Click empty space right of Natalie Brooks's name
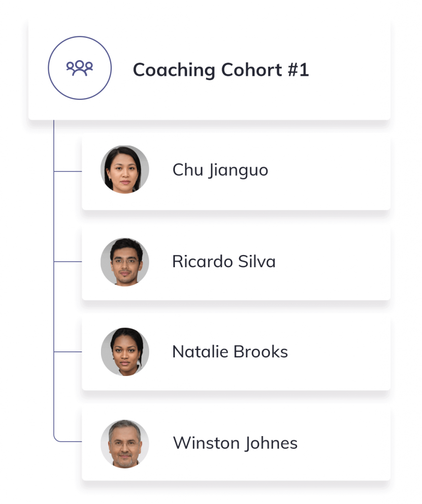 tap(340, 352)
